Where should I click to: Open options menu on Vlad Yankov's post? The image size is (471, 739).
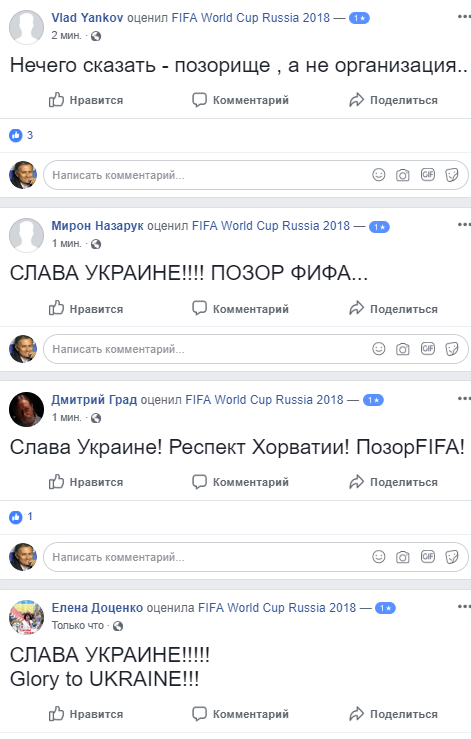pyautogui.click(x=464, y=17)
